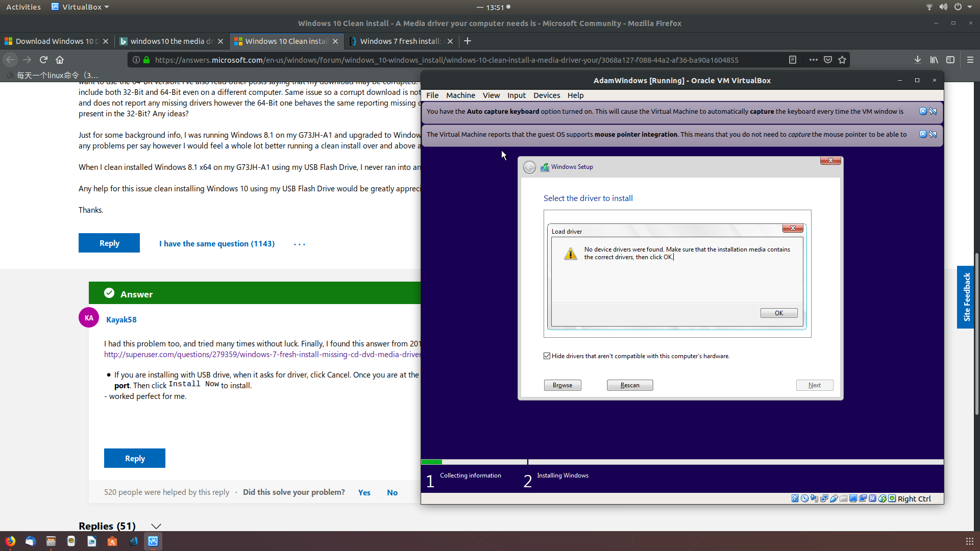Click the superuser.com link in answer
Screen dimensions: 980x551
pos(262,354)
